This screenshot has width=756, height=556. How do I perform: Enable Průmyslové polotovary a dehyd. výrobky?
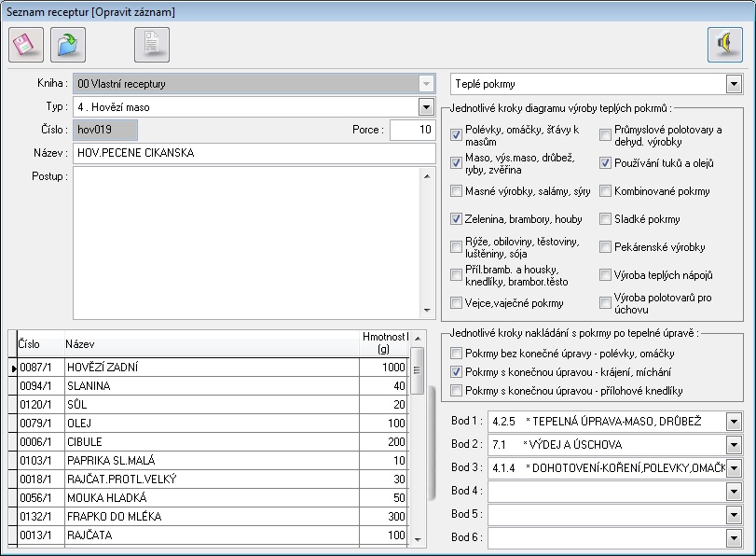pos(605,135)
